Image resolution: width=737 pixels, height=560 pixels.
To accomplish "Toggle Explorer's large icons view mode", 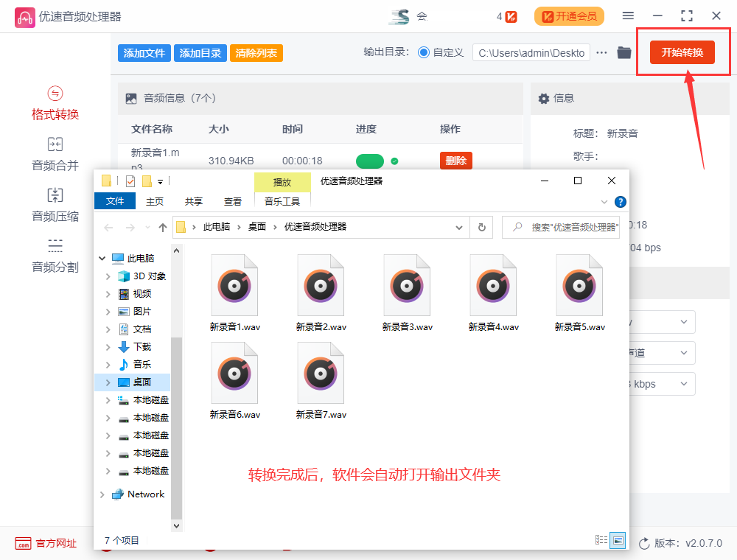I will 618,540.
